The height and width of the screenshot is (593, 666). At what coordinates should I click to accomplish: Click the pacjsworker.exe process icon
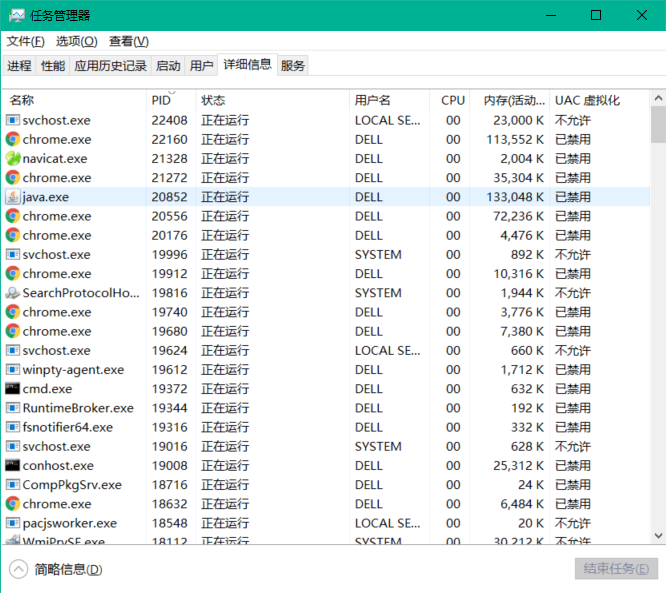point(13,523)
